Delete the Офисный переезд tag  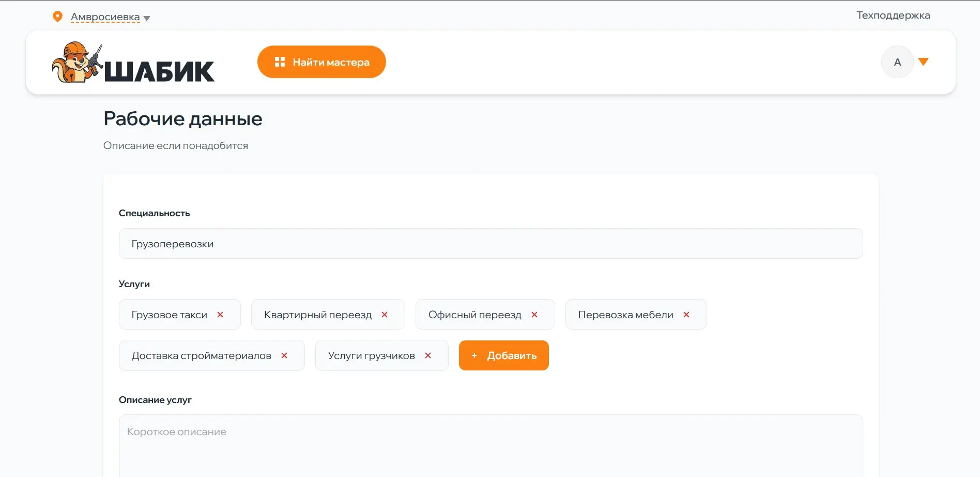[534, 315]
